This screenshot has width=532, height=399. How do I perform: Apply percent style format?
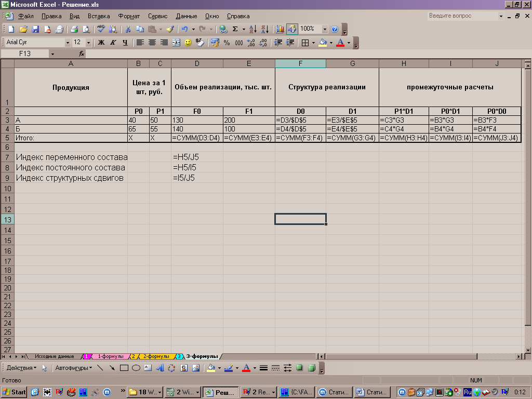227,43
